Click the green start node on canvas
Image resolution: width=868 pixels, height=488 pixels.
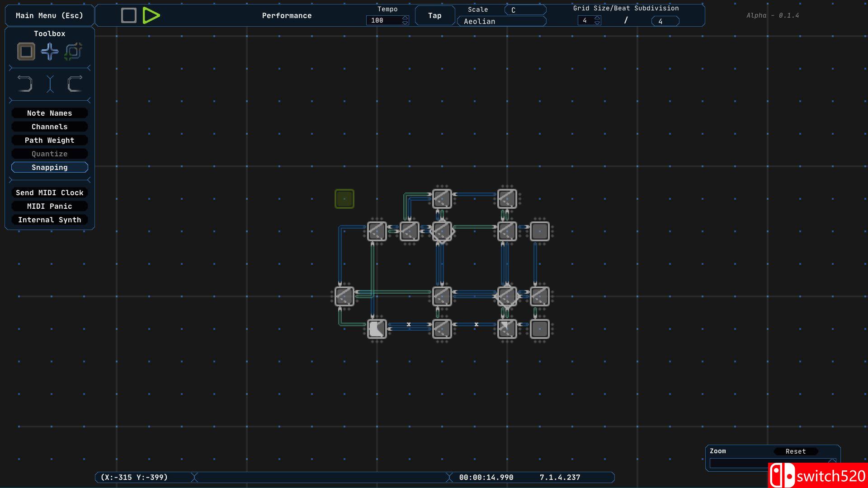tap(344, 199)
